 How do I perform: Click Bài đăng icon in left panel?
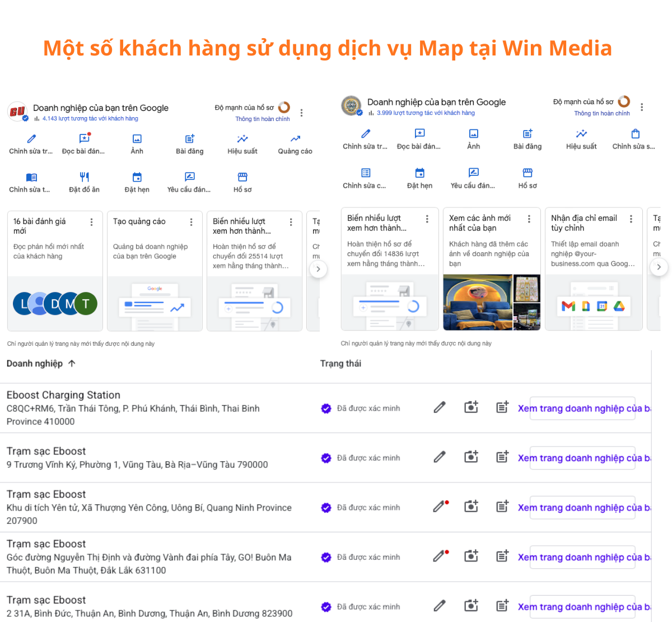(190, 138)
